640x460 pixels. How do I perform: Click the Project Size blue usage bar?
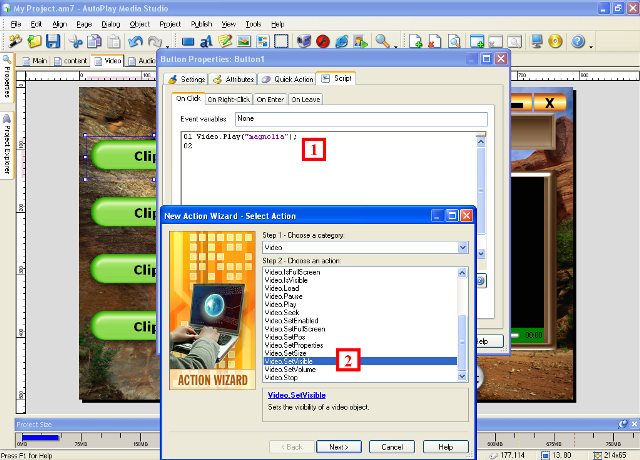(40, 437)
